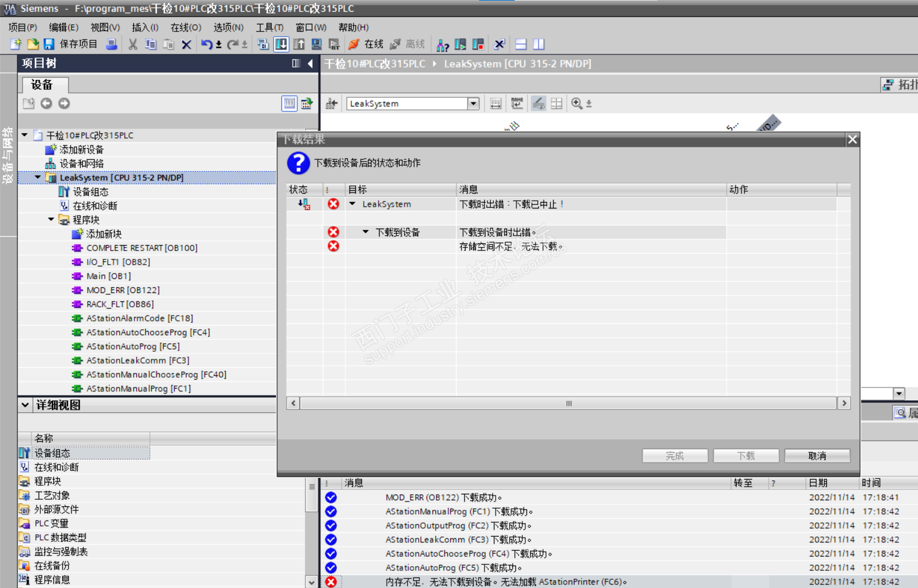Split editor space horizontally
This screenshot has height=588, width=918.
(x=521, y=44)
